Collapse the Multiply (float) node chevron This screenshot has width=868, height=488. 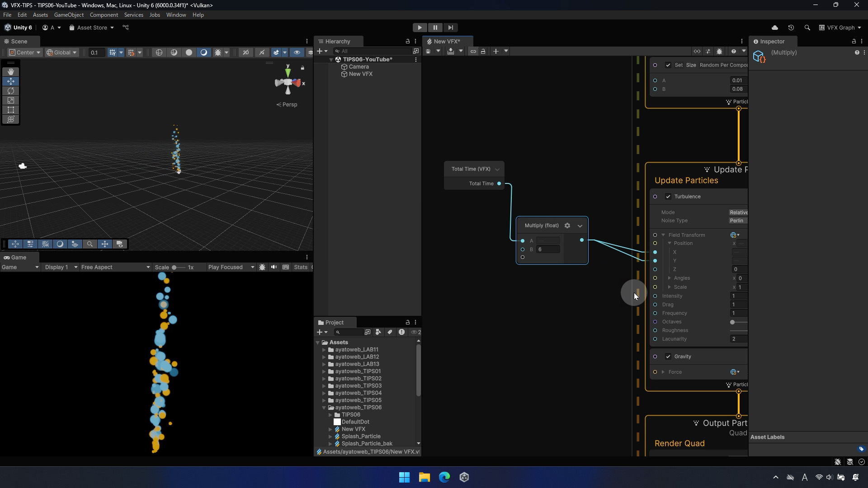pyautogui.click(x=580, y=226)
